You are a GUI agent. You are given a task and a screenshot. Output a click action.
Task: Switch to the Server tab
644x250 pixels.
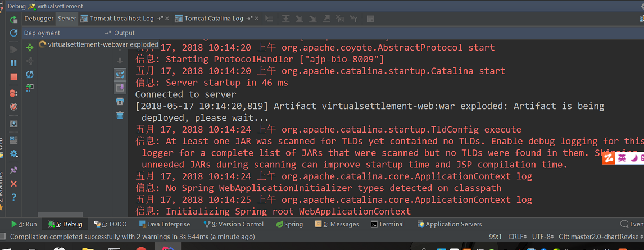point(67,19)
